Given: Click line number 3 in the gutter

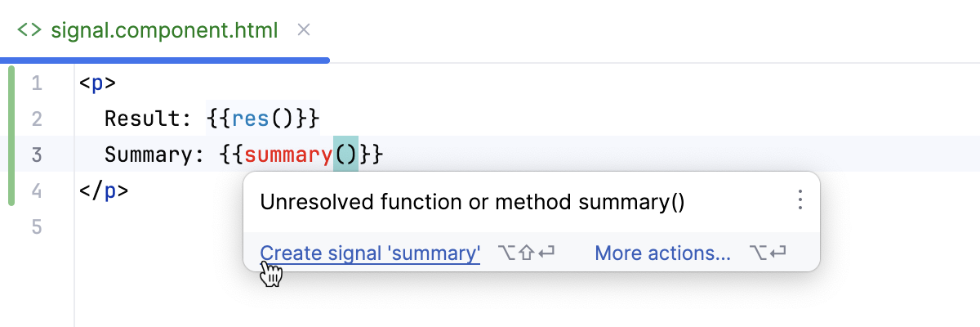Looking at the screenshot, I should [37, 155].
